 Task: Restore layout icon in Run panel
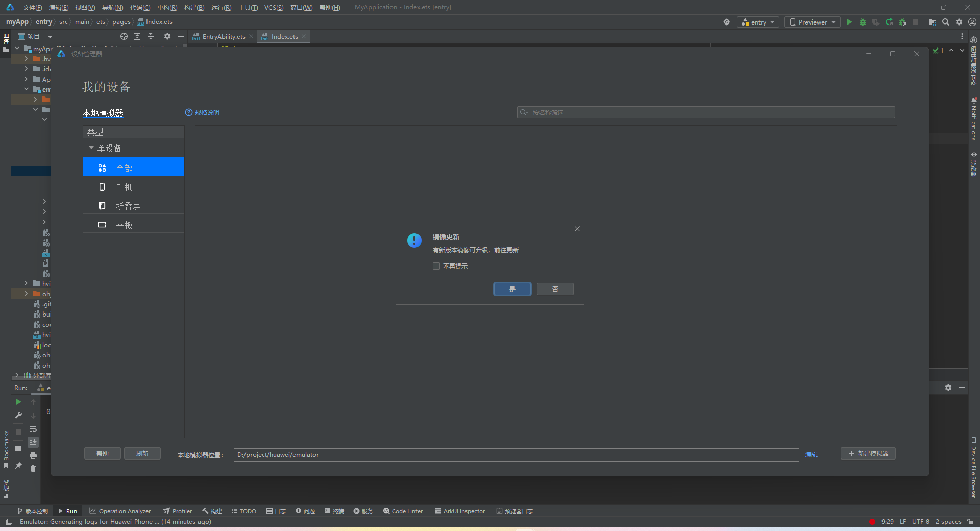click(x=18, y=449)
